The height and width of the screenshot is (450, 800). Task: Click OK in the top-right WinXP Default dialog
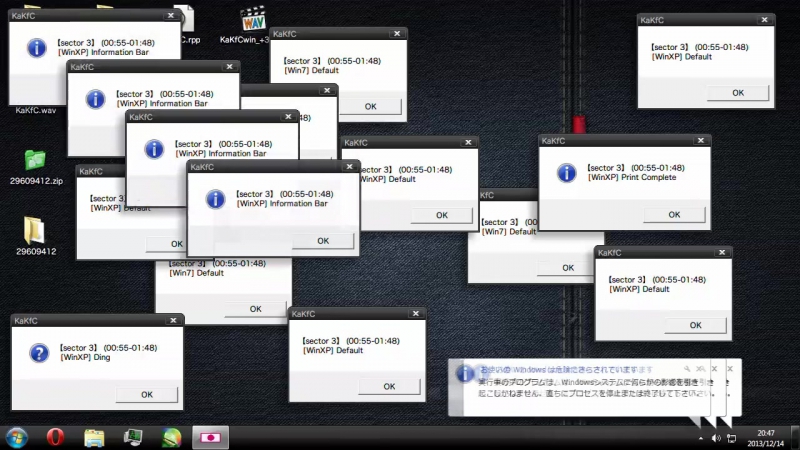click(x=738, y=93)
